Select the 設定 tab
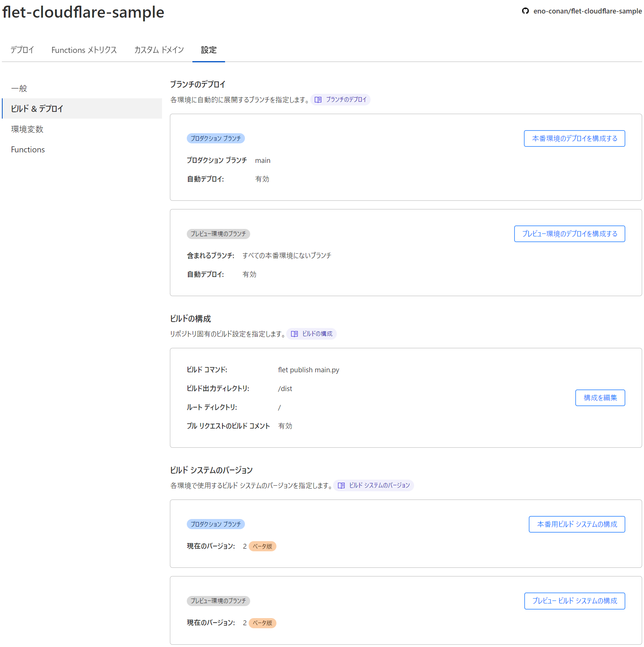The width and height of the screenshot is (644, 647). click(x=209, y=50)
